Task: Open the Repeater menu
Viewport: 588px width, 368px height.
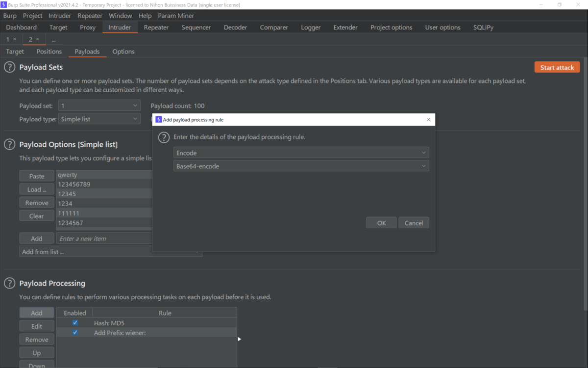Action: coord(90,16)
